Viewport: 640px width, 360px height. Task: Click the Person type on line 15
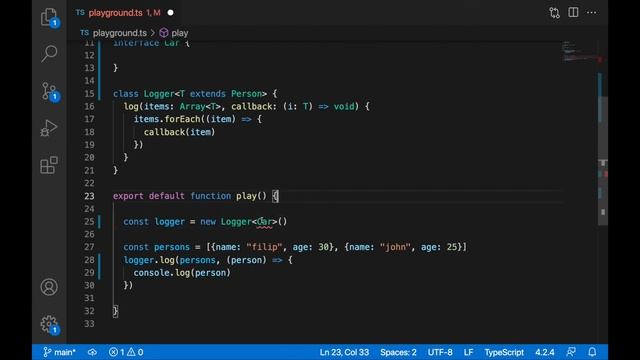[x=246, y=94]
